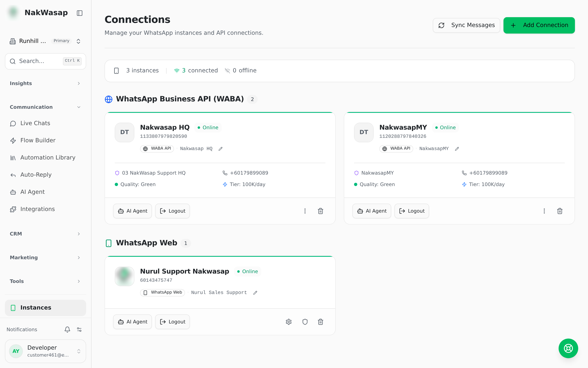Click 'Quality: Green' on Nakwasap HQ card
The width and height of the screenshot is (588, 368).
click(138, 184)
